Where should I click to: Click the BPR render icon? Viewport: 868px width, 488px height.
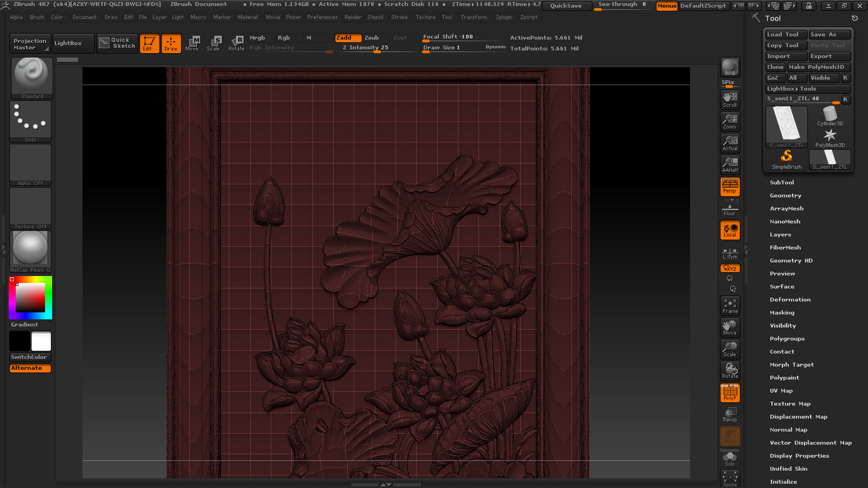(730, 67)
